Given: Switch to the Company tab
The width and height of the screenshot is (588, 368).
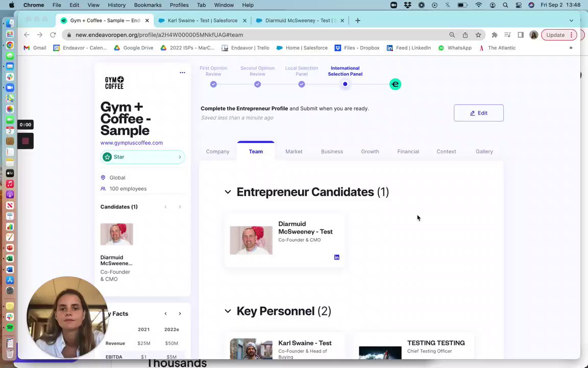Looking at the screenshot, I should (217, 151).
